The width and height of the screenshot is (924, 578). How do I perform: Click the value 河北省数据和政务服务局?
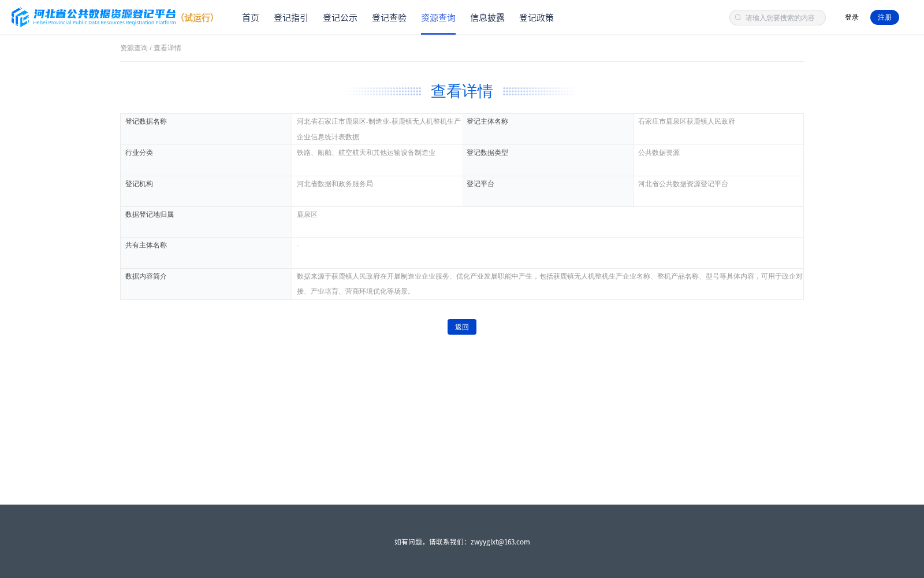(335, 184)
